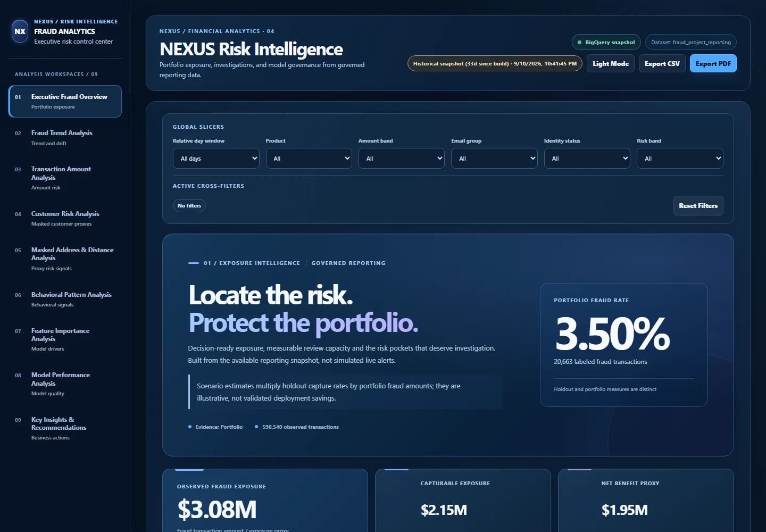
Task: Click the NX logo badge
Action: click(20, 31)
